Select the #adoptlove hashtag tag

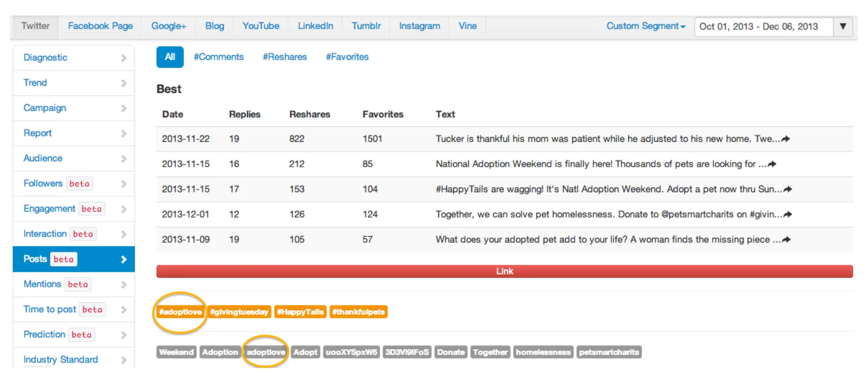coord(180,312)
